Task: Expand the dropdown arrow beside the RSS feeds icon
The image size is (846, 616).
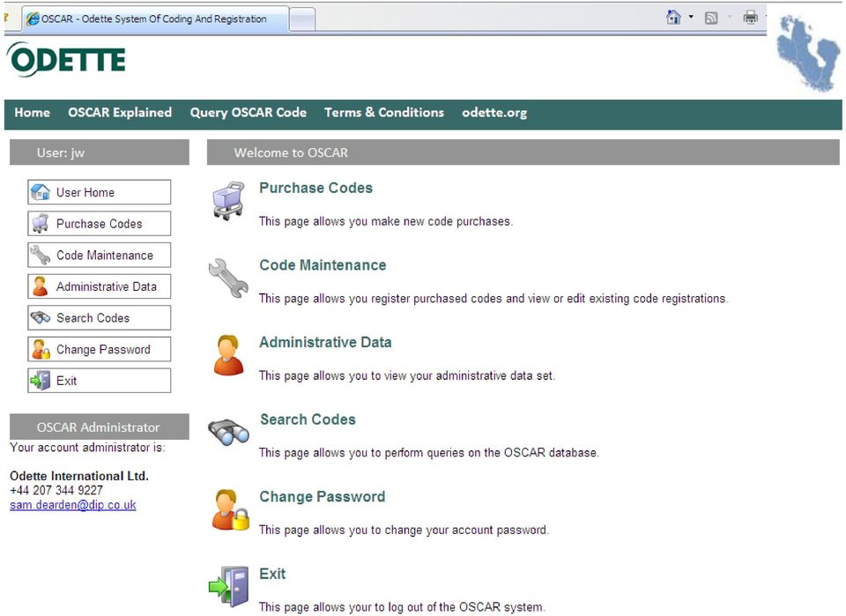Action: coord(730,18)
